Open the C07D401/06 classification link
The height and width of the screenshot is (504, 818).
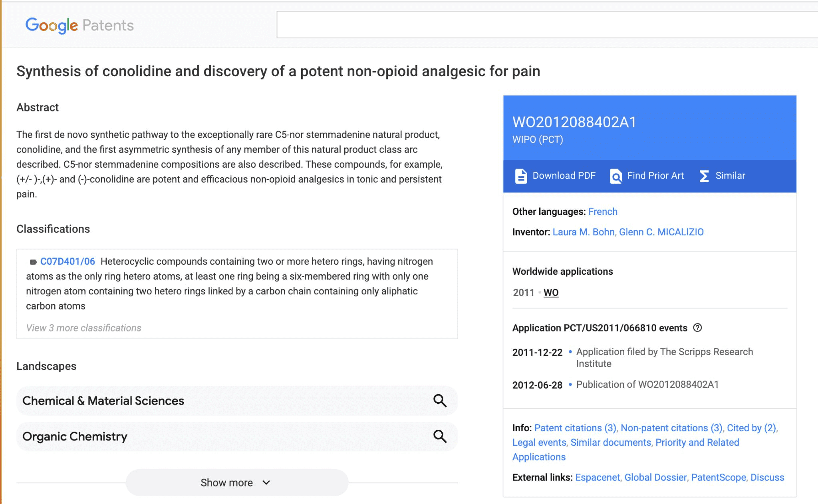[68, 262]
